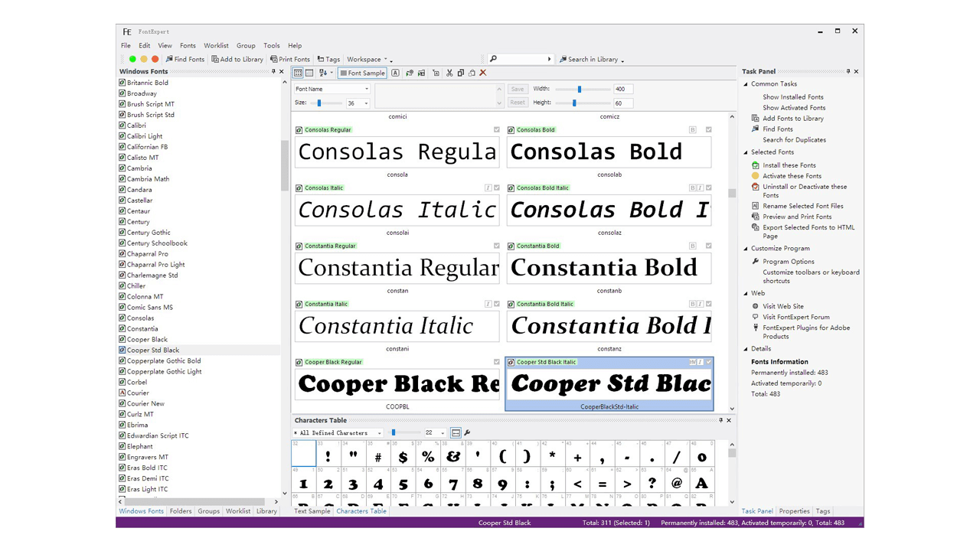Switch to the single-pane view icon next to grid view
The width and height of the screenshot is (980, 551).
[309, 73]
